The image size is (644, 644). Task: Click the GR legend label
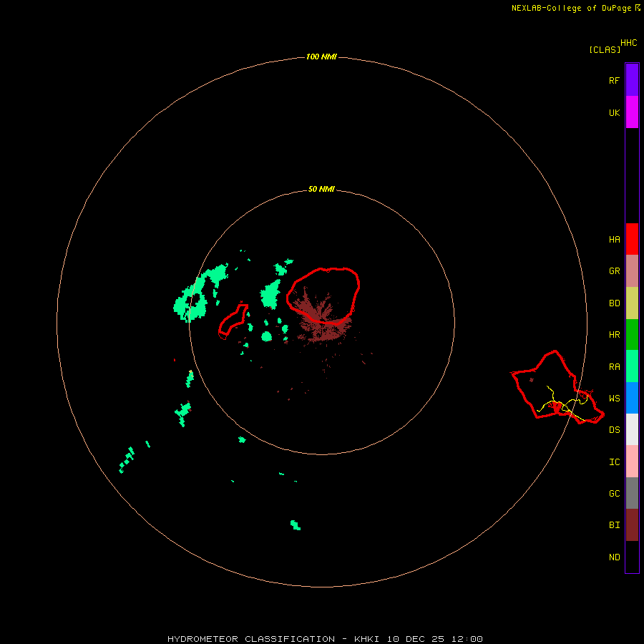(614, 271)
